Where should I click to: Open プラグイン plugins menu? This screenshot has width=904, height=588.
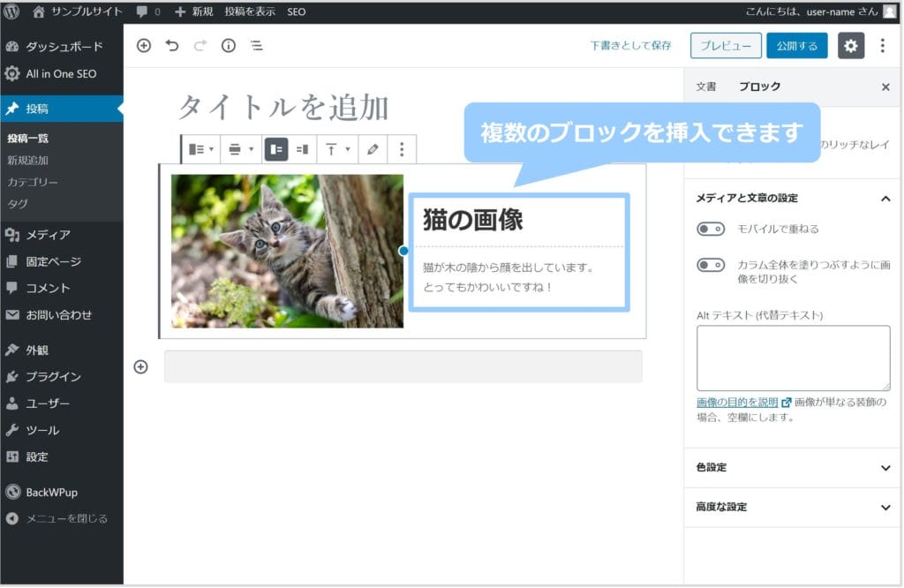point(62,376)
